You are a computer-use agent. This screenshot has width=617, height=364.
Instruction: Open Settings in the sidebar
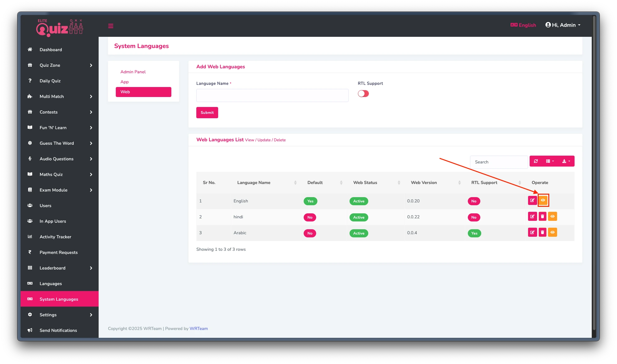pos(48,315)
